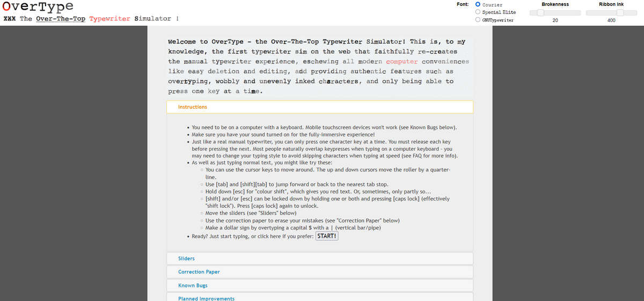644x301 pixels.
Task: Click the 'Over-The-Top Typewriter Simulator' tagline
Action: coord(103,19)
